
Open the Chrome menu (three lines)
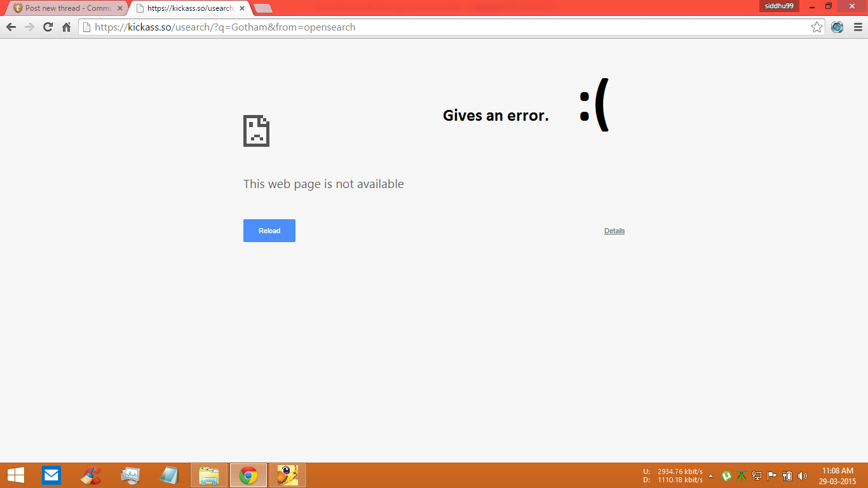click(857, 27)
